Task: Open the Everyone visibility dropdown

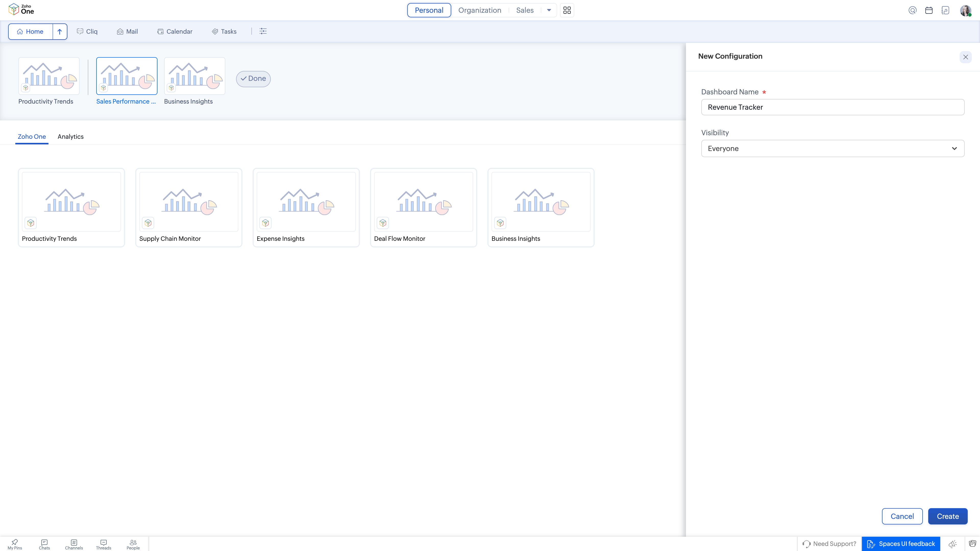Action: click(x=832, y=148)
